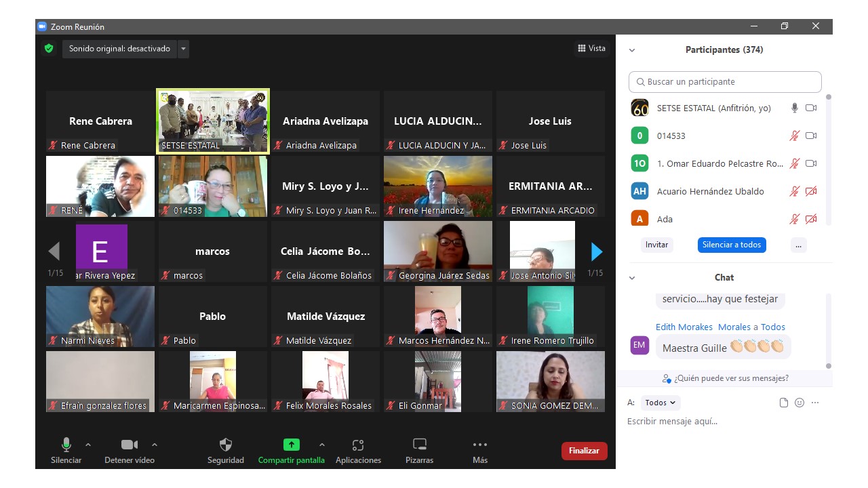Expand audio options caret next to Silenciar

(x=88, y=445)
